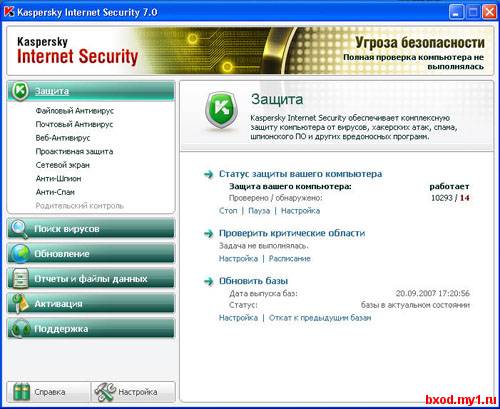
Task: Open Проактивная защита section
Action: coord(74,151)
